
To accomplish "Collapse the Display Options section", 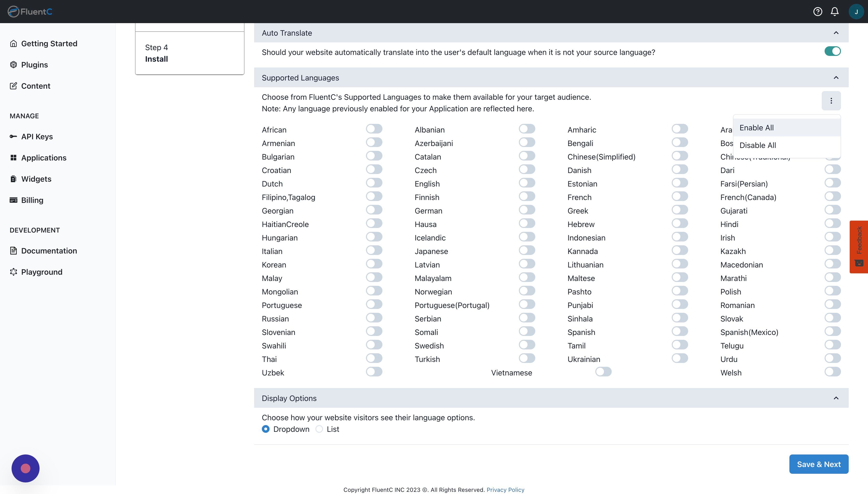I will tap(836, 398).
